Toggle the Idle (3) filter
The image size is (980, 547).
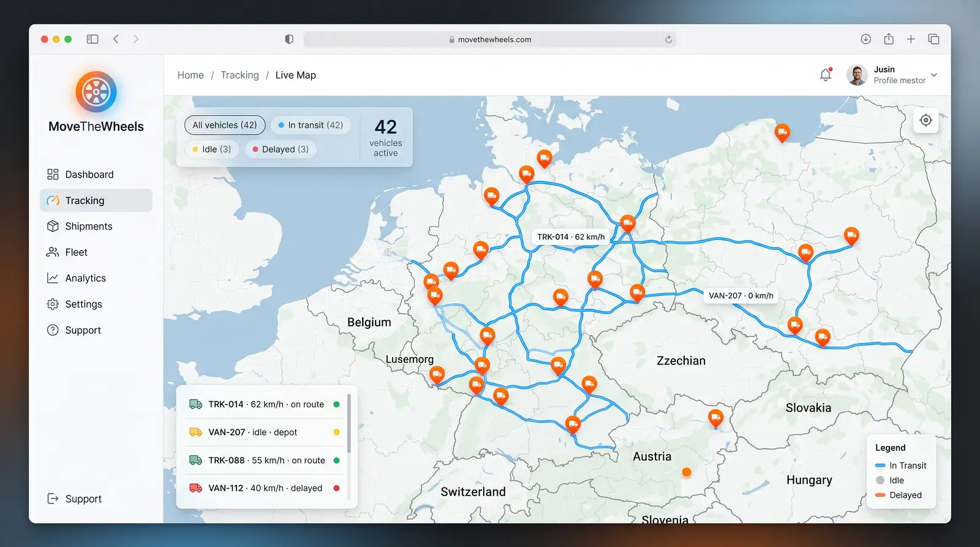[x=211, y=149]
